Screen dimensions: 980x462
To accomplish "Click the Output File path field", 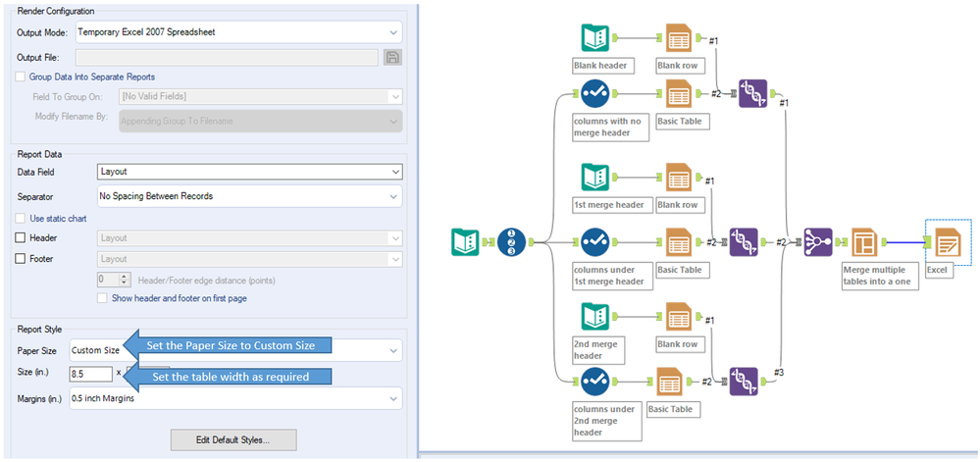I will point(227,58).
